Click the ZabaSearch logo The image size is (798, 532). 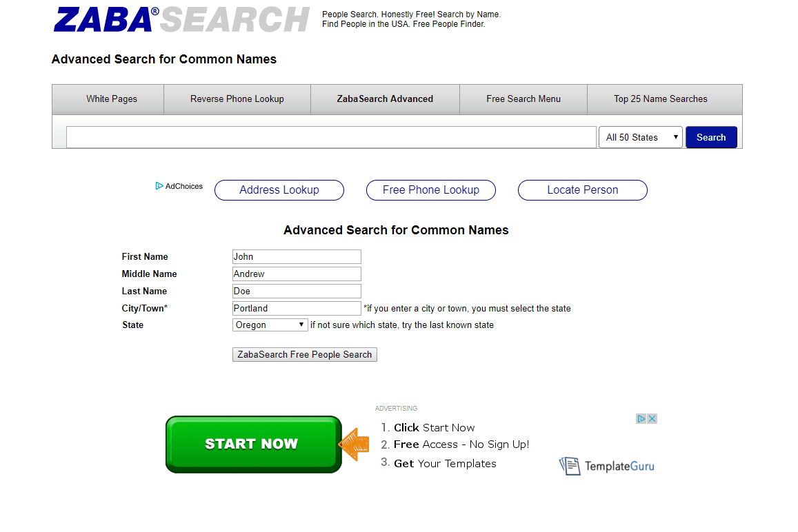(x=181, y=20)
